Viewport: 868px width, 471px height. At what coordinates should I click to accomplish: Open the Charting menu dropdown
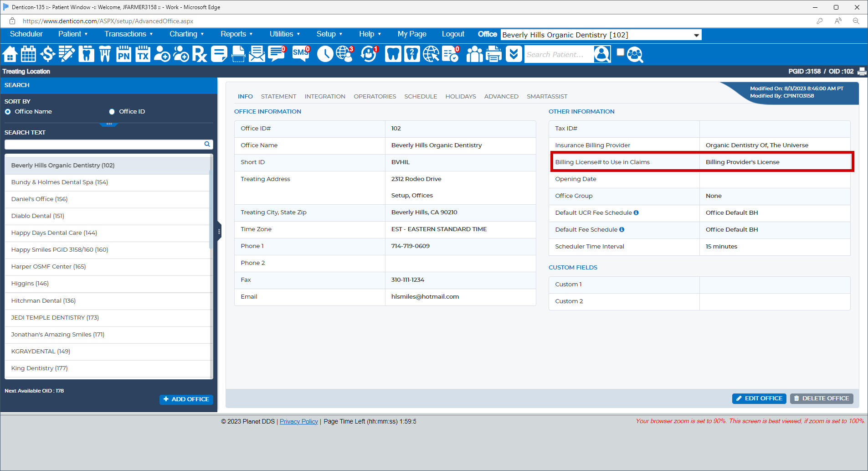(x=186, y=34)
